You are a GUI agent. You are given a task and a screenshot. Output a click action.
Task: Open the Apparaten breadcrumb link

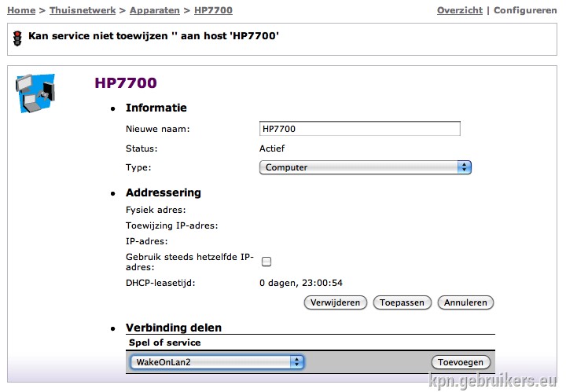click(155, 10)
